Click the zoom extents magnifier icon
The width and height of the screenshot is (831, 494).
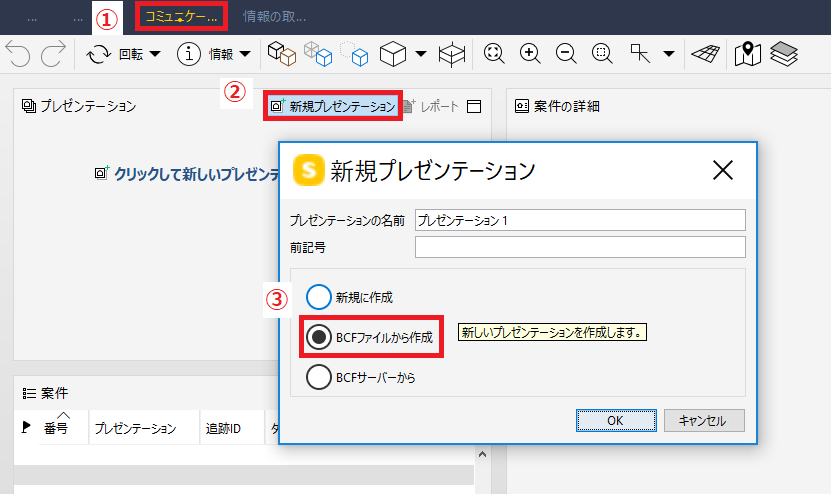point(494,54)
